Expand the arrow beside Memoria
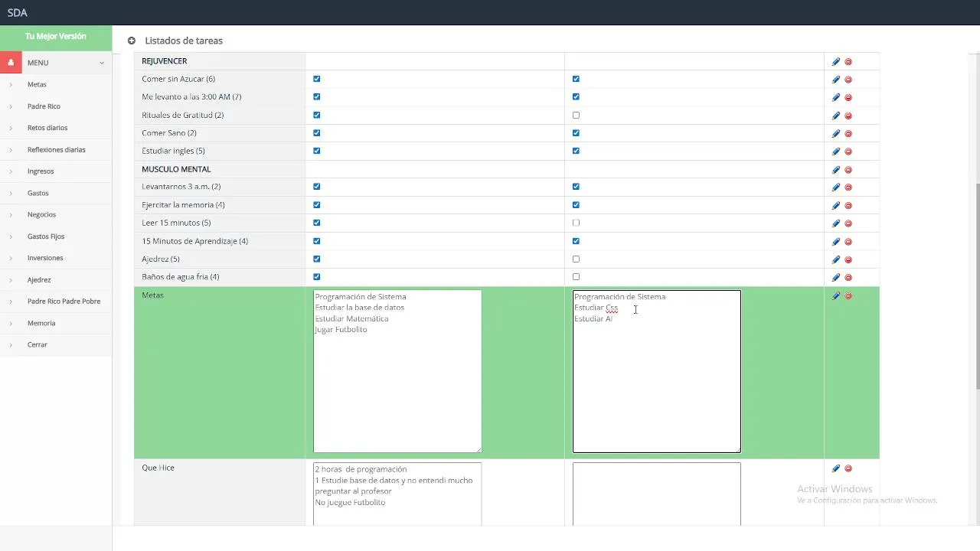980x551 pixels. click(11, 323)
